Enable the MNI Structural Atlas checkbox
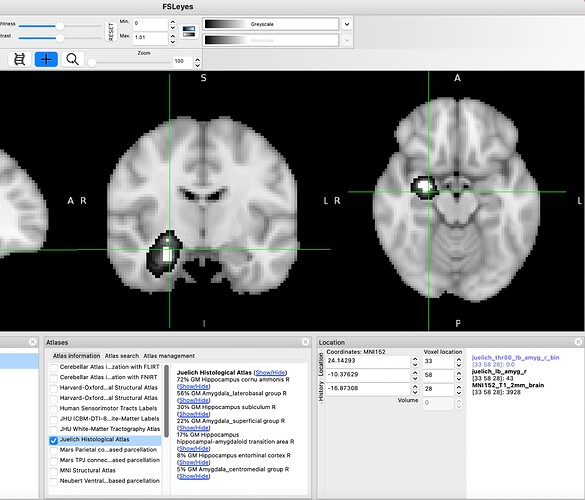Image resolution: width=585 pixels, height=500 pixels. 54,471
